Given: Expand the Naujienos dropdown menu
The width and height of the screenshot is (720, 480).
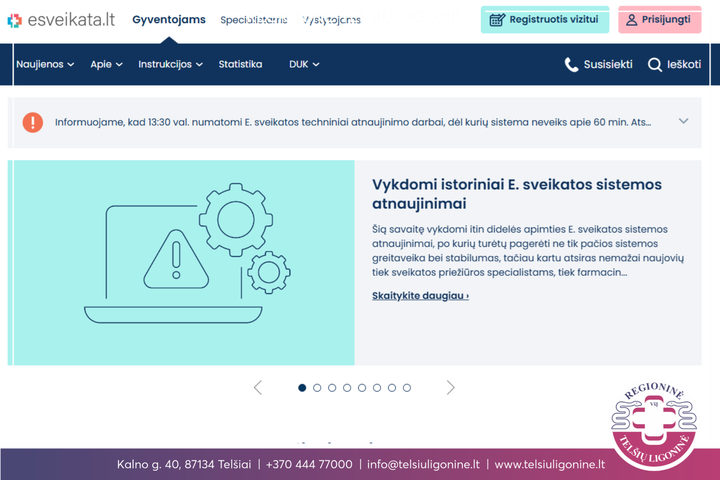Looking at the screenshot, I should pos(45,64).
